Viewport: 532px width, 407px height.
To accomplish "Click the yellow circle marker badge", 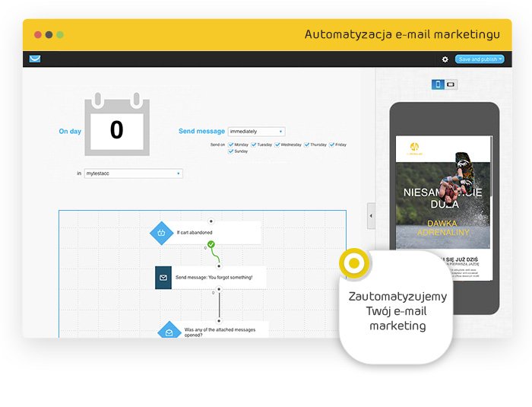I will [353, 263].
